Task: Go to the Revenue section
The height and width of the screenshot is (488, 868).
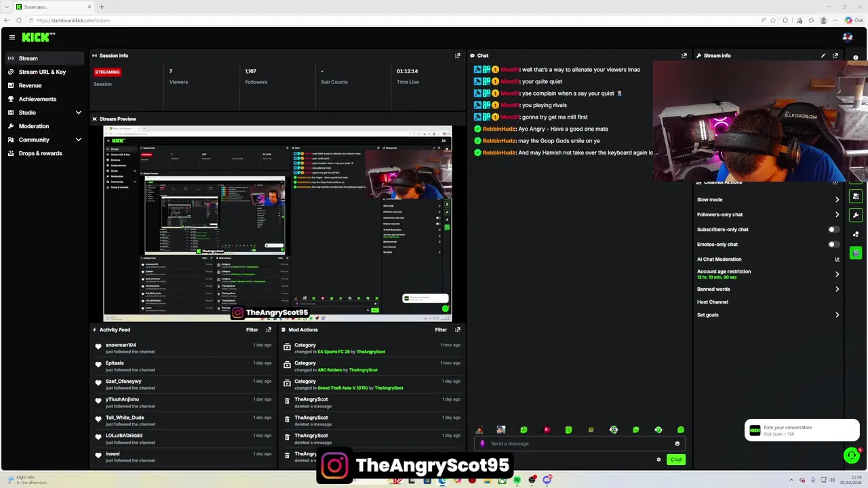Action: coord(30,85)
